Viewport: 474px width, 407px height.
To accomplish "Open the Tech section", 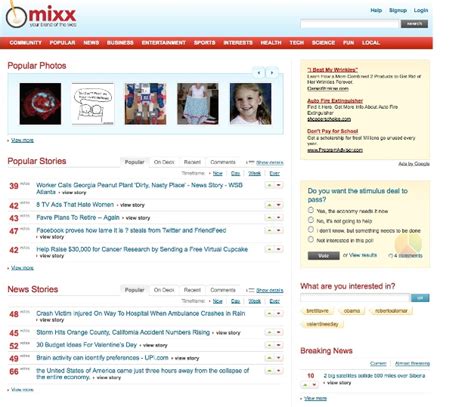I will click(x=296, y=43).
